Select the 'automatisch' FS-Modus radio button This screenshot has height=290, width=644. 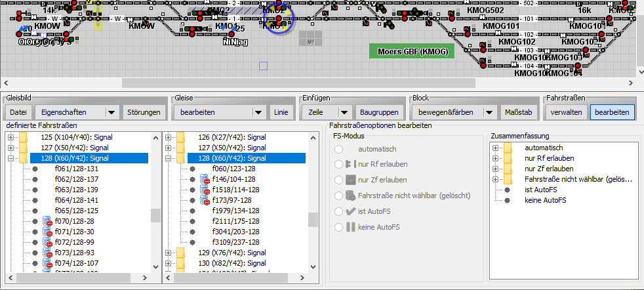(339, 149)
